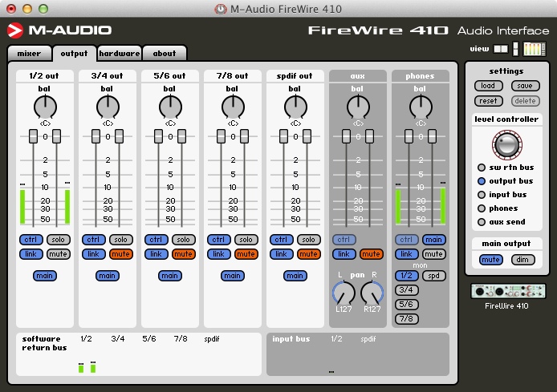557x392 pixels.
Task: Unmute the 3/4 out channel
Action: coord(120,254)
